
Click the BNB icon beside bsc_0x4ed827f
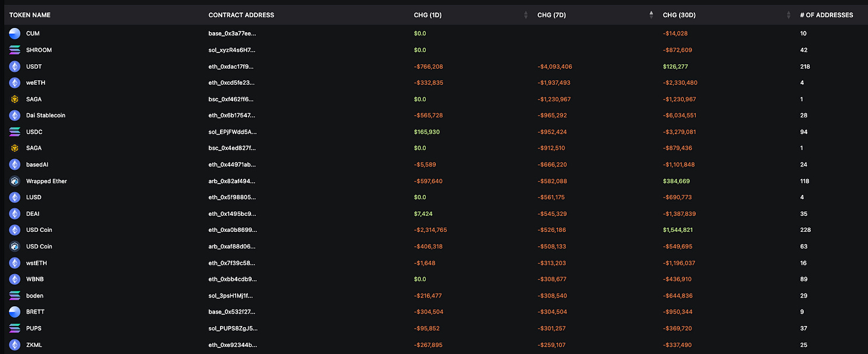pos(14,148)
